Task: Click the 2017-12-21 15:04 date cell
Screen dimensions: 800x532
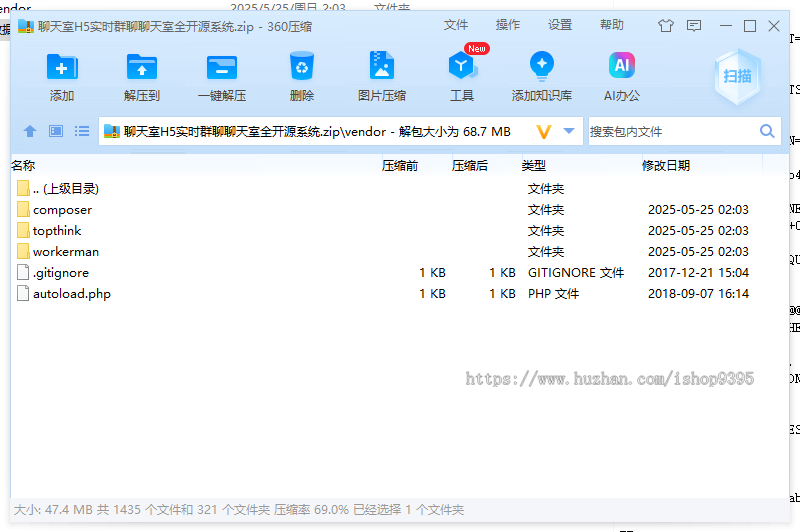Action: click(x=698, y=273)
